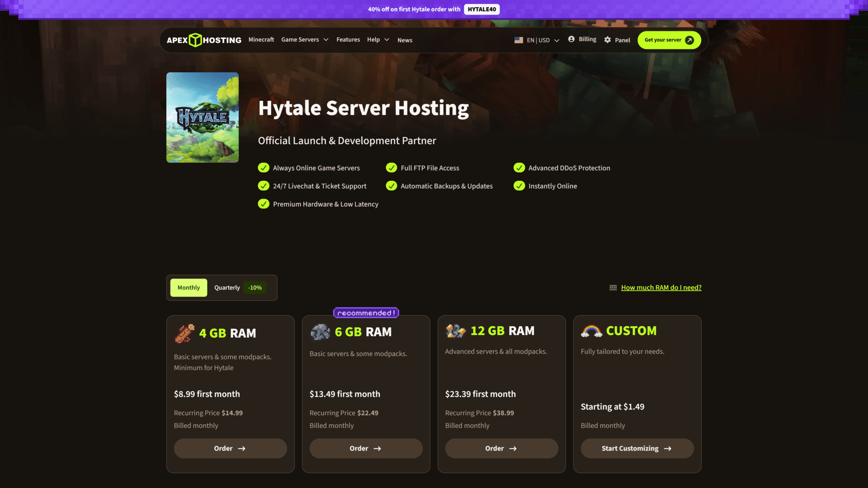Click the CUSTOM plan title
This screenshot has height=488, width=868.
[x=631, y=331]
